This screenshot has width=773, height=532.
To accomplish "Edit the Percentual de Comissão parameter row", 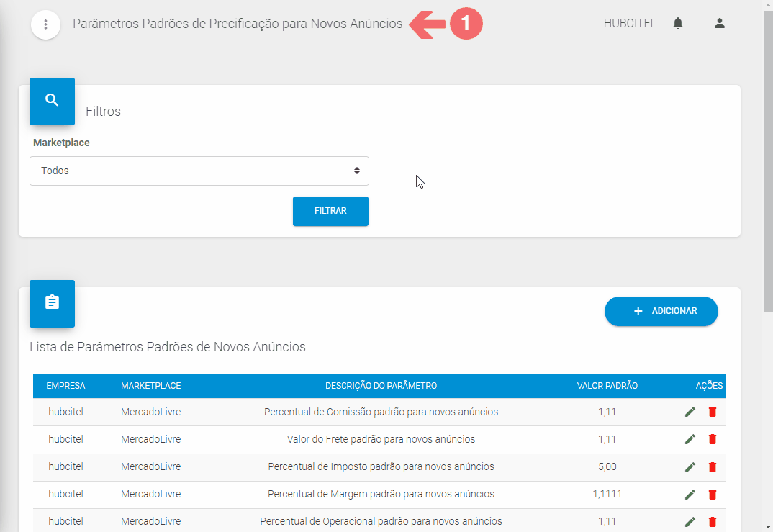I will (690, 412).
